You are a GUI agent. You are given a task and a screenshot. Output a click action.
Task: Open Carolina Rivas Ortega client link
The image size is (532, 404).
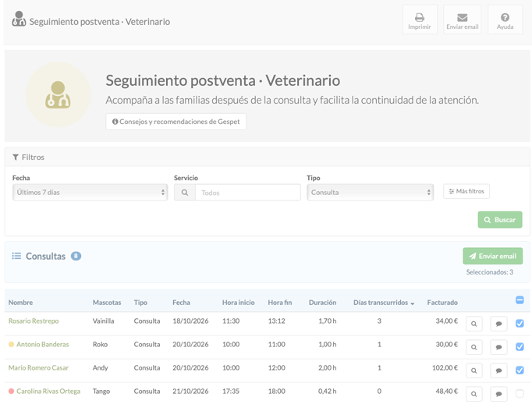[x=48, y=391]
